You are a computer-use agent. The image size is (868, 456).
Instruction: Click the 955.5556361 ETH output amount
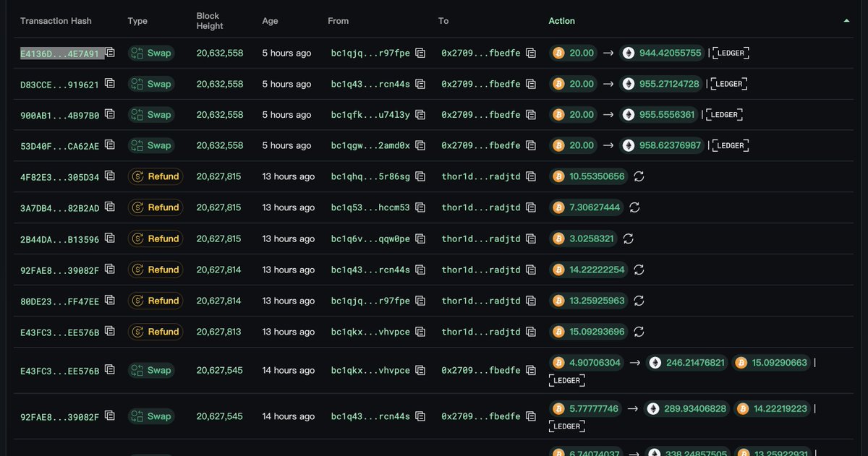[658, 114]
